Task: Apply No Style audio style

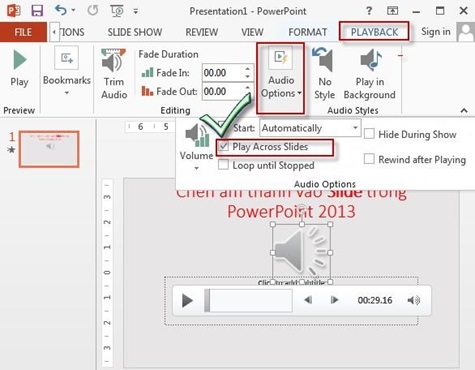Action: [324, 74]
